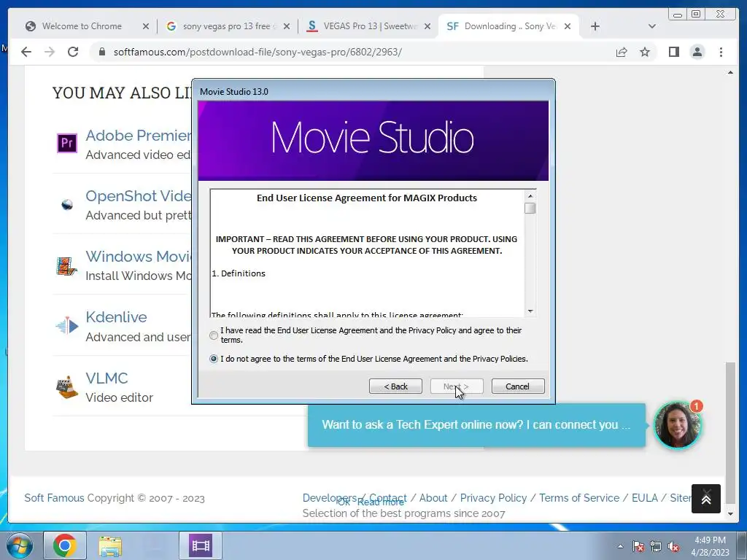Click the share page icon
The image size is (747, 560).
pyautogui.click(x=622, y=52)
